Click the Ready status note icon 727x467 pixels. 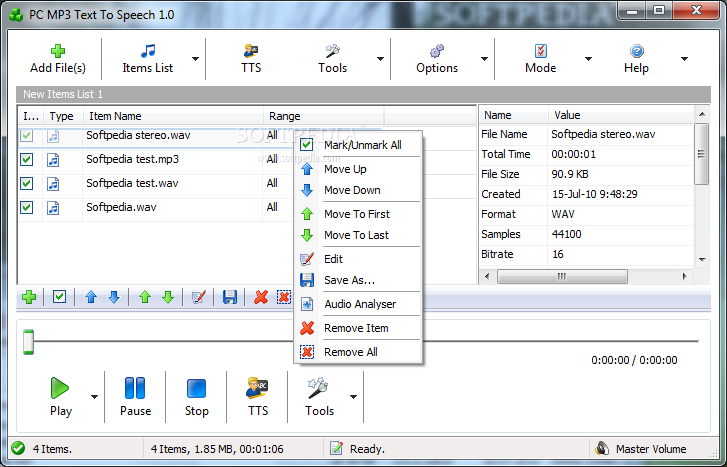pos(337,448)
